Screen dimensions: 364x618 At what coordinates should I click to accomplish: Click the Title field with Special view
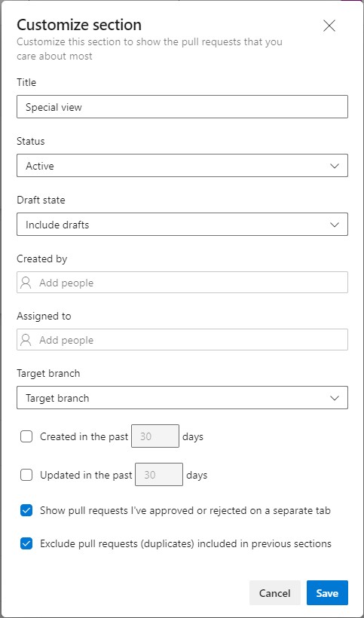[182, 106]
